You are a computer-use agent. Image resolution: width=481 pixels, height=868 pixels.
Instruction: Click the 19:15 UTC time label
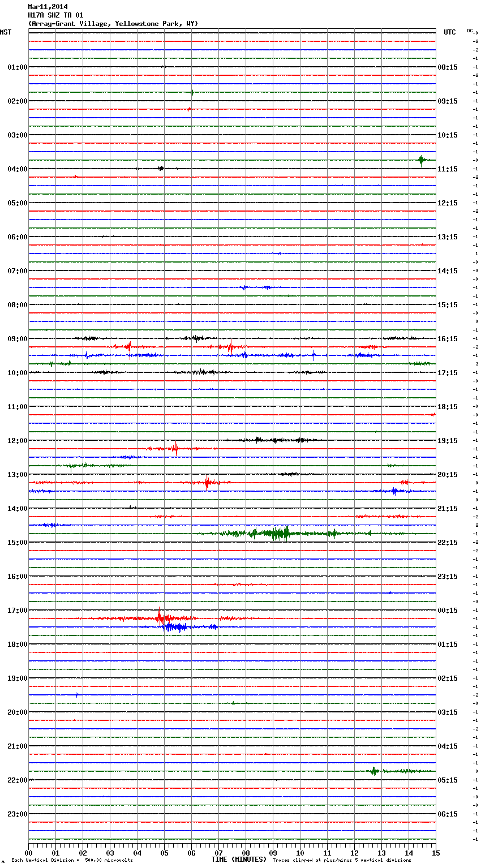[x=448, y=441]
